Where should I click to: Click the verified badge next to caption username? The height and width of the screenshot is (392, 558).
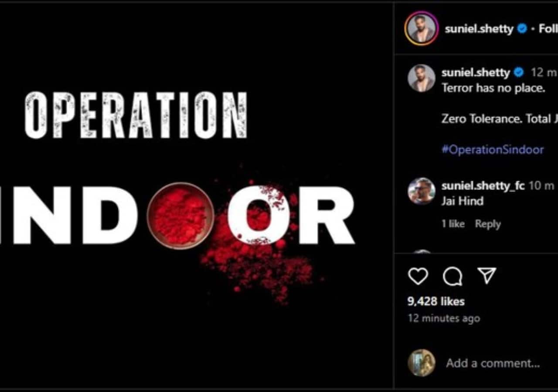click(519, 72)
